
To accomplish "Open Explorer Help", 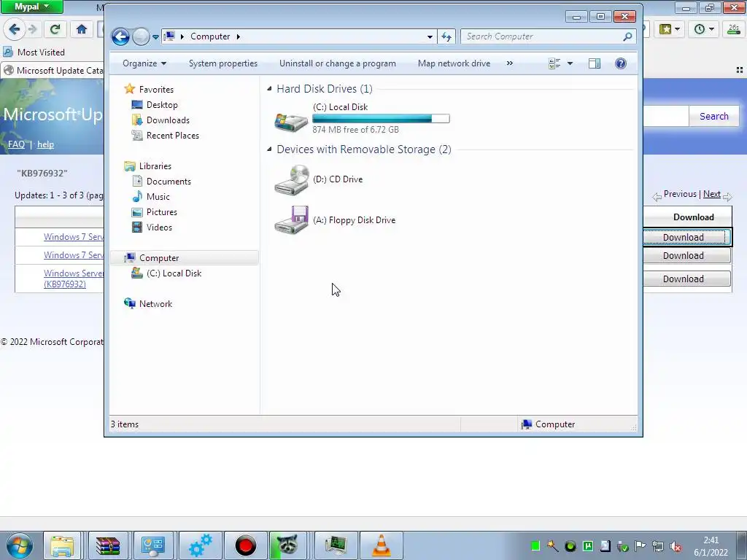I will tap(620, 64).
